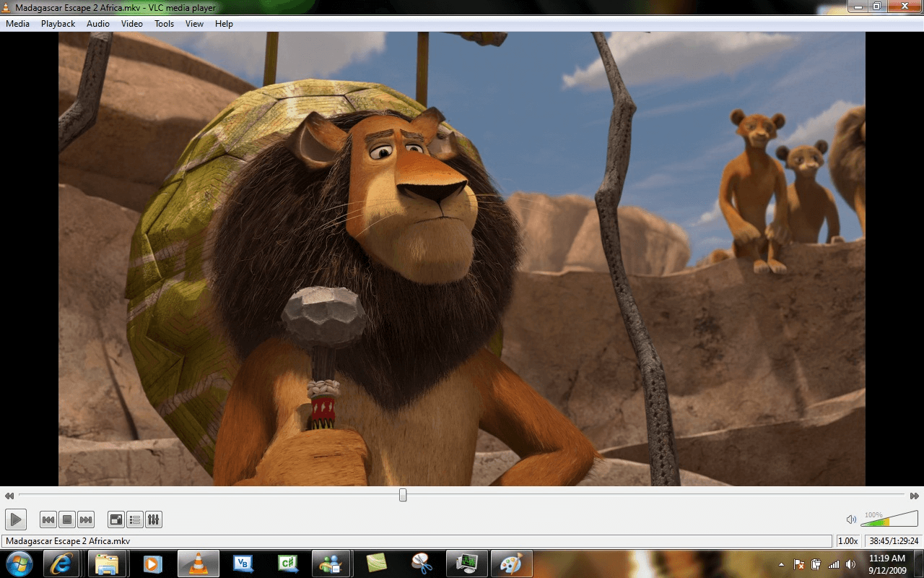Jump back to the previous media item
Viewport: 924px width, 578px height.
48,519
